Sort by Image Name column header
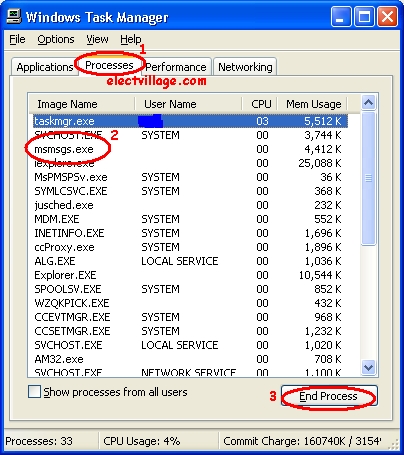The width and height of the screenshot is (404, 455). [x=82, y=104]
